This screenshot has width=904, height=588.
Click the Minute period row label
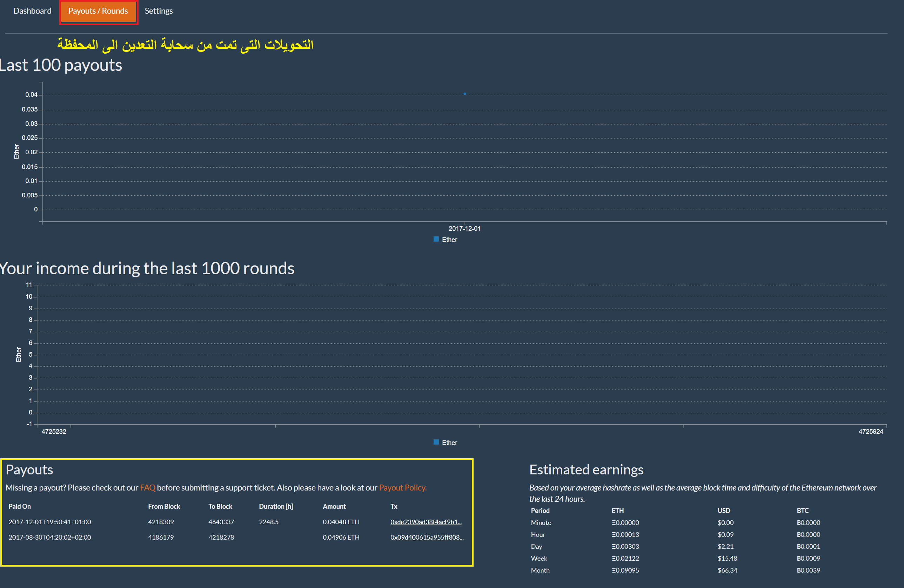tap(541, 523)
